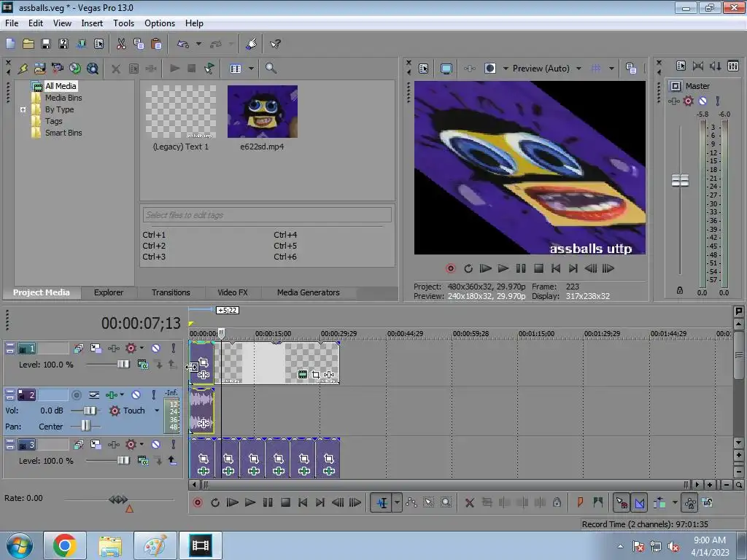The height and width of the screenshot is (560, 747).
Task: Open the Auto Ripple dropdown arrow
Action: pyautogui.click(x=675, y=502)
